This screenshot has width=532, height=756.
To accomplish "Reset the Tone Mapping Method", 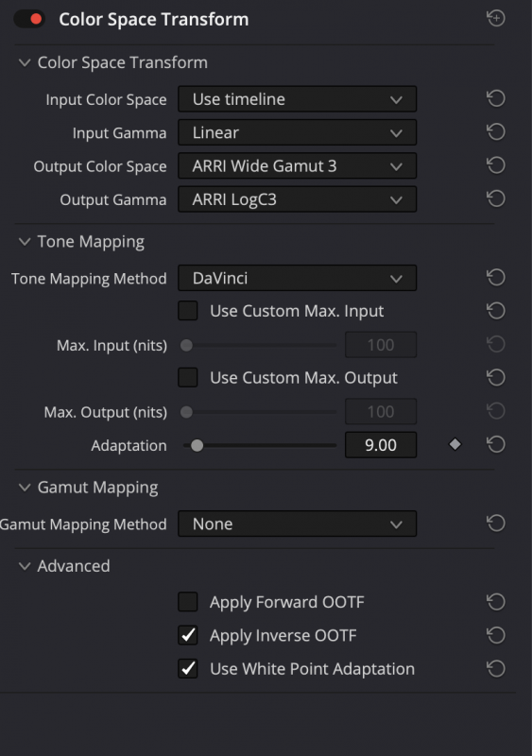I will [496, 277].
